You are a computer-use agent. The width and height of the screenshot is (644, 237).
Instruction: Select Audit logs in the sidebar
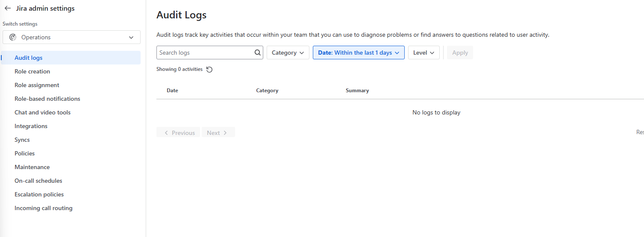click(x=71, y=58)
